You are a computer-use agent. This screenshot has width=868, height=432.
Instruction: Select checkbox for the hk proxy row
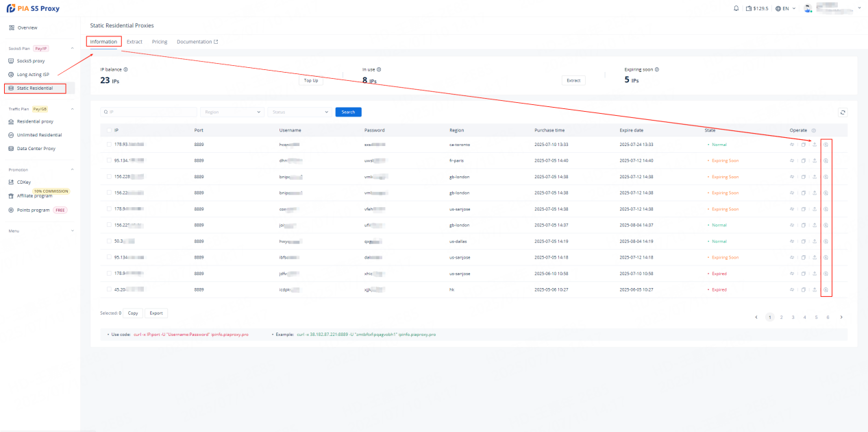[109, 290]
